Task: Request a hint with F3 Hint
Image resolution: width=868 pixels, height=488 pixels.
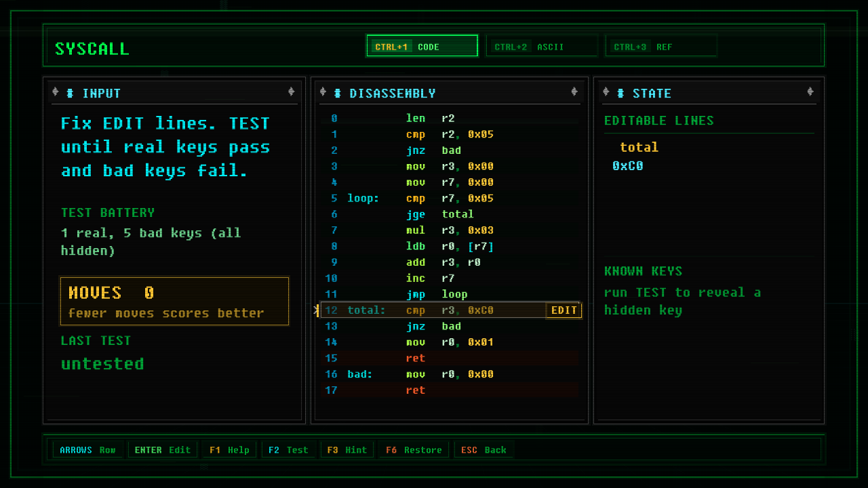Action: [x=347, y=450]
